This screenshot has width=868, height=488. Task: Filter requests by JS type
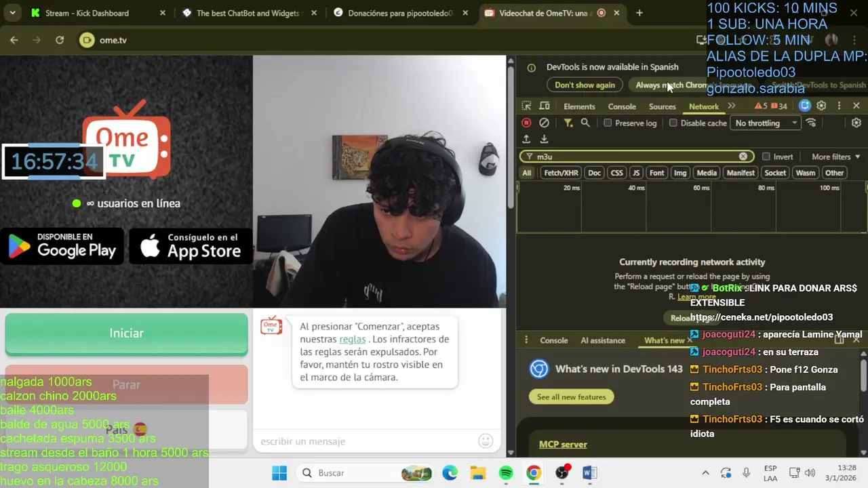coord(636,173)
